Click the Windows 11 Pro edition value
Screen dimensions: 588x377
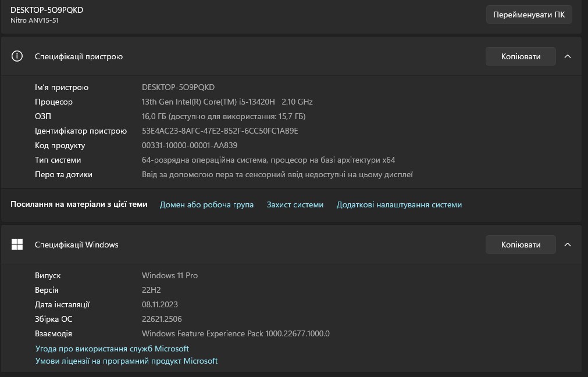click(170, 275)
